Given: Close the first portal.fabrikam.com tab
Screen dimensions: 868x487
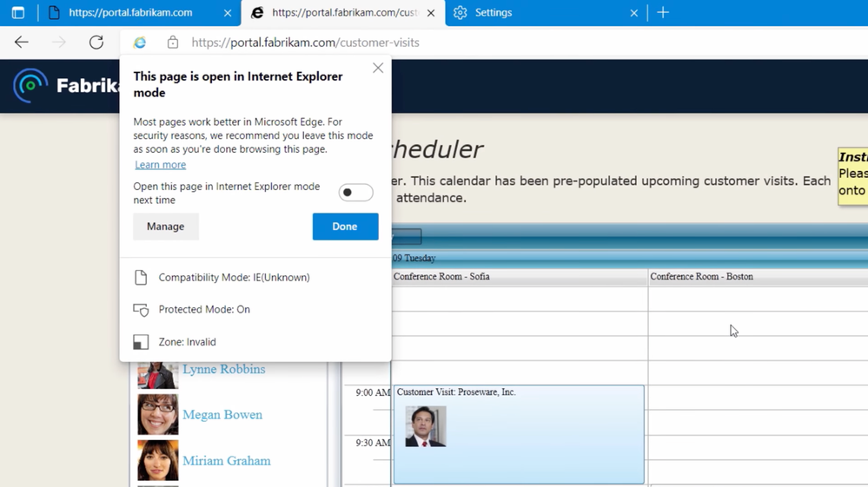Looking at the screenshot, I should tap(228, 13).
